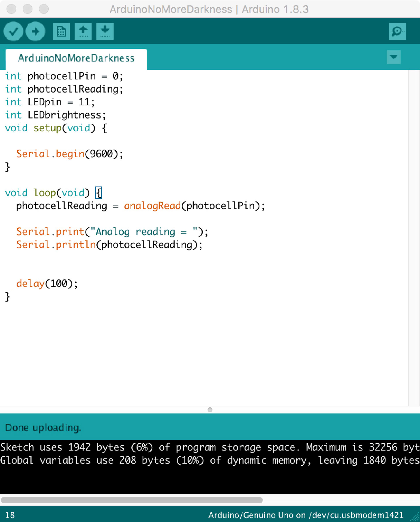Click on "void setup(void) {" line

click(x=56, y=128)
